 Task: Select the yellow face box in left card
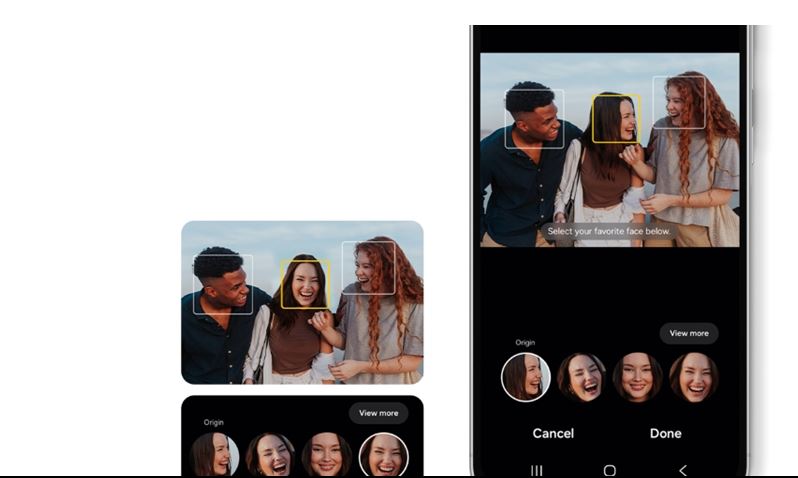click(305, 284)
